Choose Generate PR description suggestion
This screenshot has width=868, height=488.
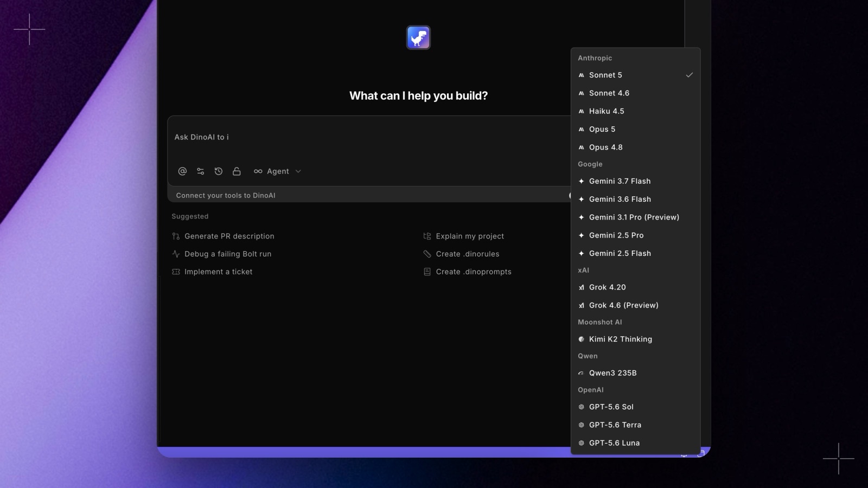tap(223, 236)
